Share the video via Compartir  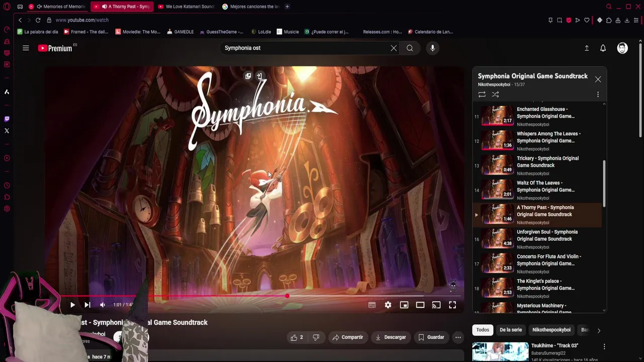tap(347, 337)
